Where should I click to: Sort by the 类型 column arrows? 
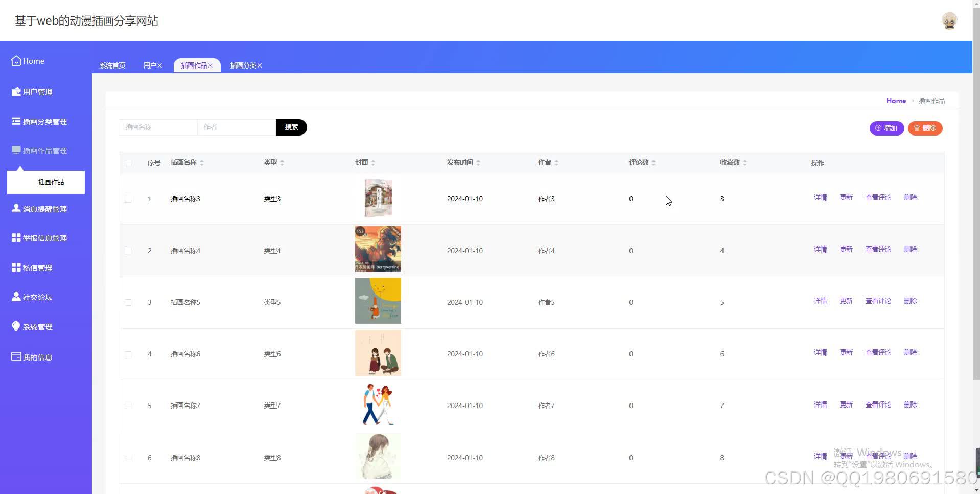282,163
